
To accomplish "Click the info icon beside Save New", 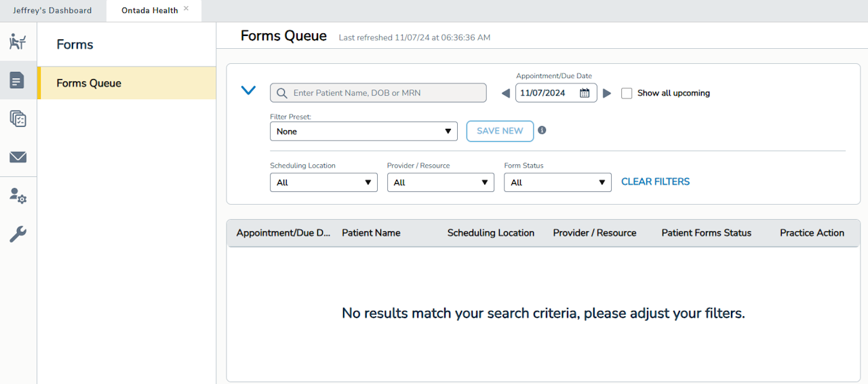I will click(x=542, y=130).
